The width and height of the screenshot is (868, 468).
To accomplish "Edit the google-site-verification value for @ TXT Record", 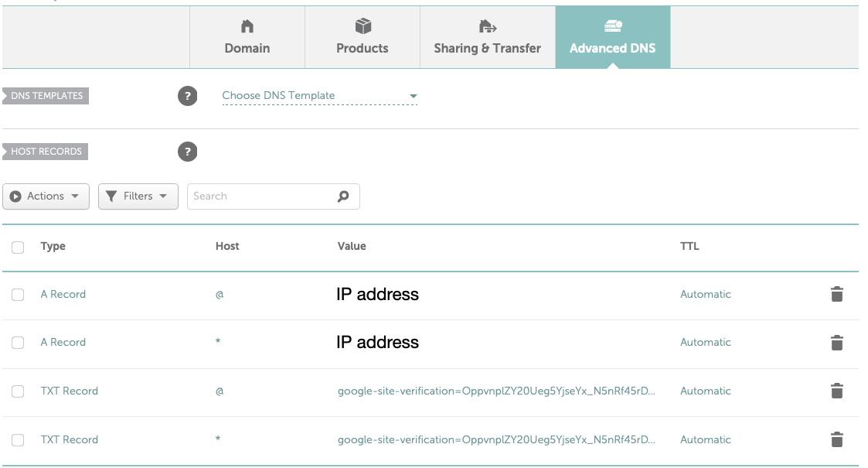I will [496, 391].
